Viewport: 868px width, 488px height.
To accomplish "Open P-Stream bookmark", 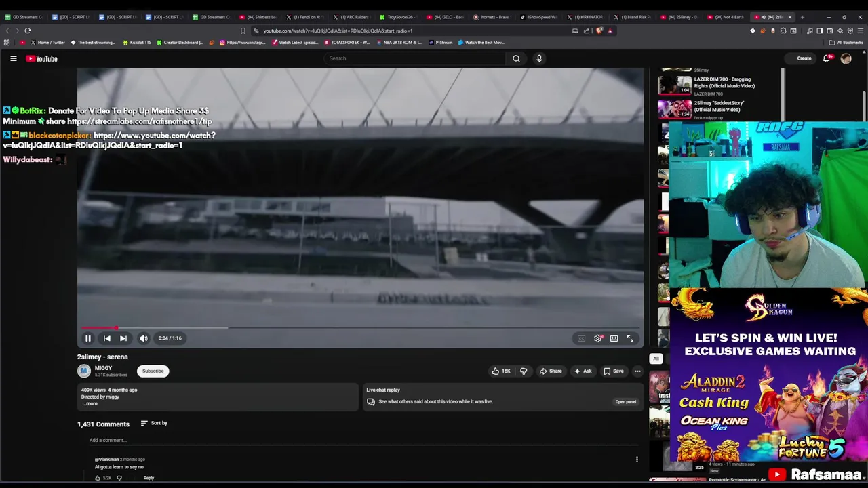I will pyautogui.click(x=441, y=43).
